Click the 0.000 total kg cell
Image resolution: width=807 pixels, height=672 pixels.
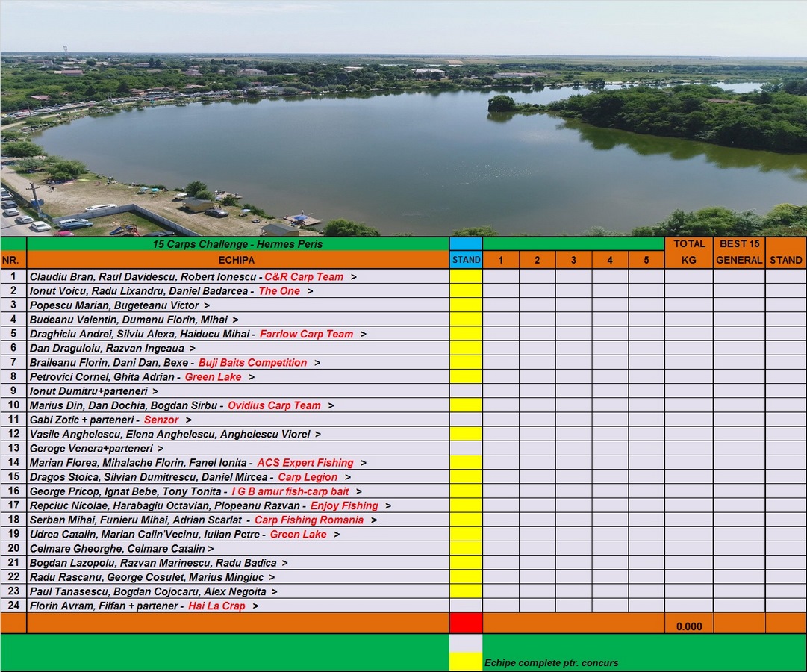(x=688, y=626)
